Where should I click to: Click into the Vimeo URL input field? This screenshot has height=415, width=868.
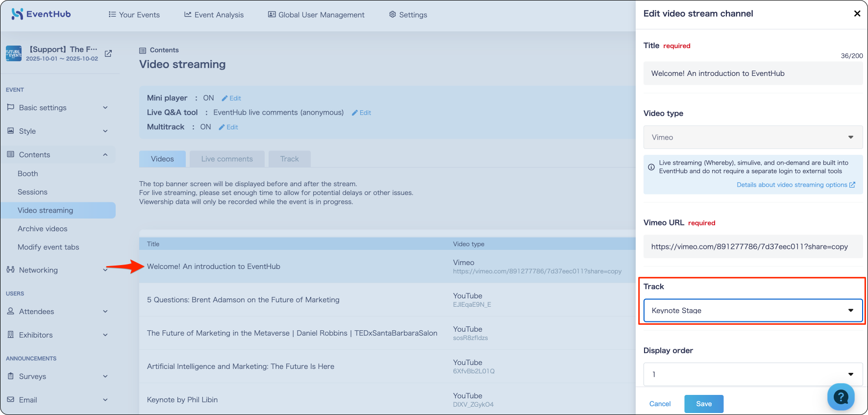(x=753, y=246)
